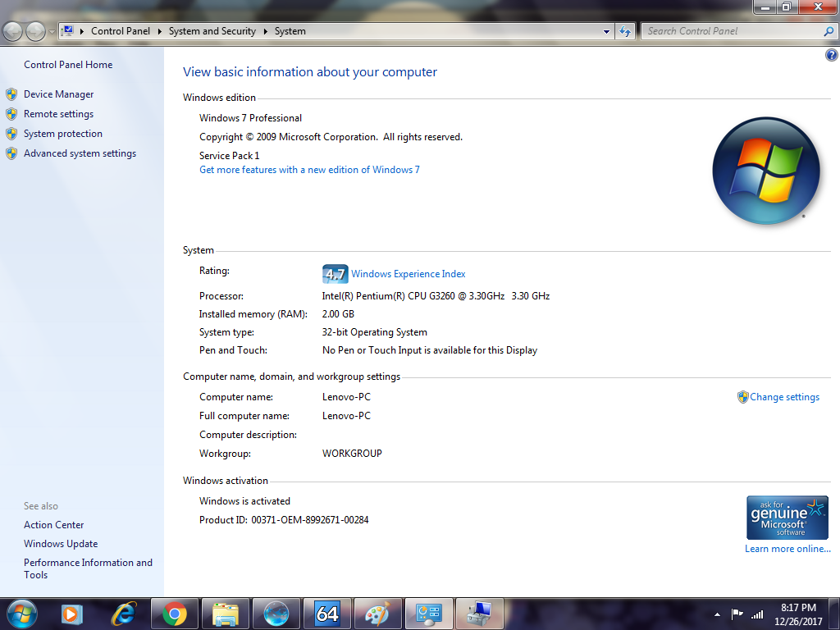Launch Internet Explorer from the taskbar

pyautogui.click(x=124, y=614)
